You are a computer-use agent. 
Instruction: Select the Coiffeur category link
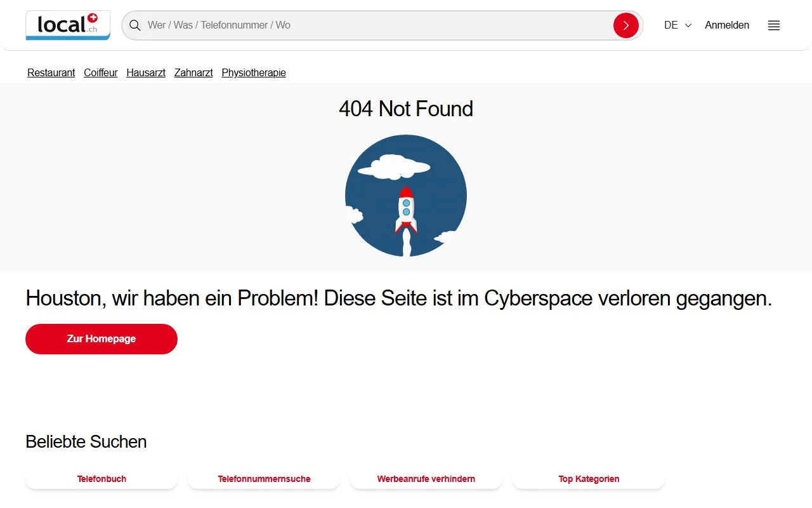point(101,73)
